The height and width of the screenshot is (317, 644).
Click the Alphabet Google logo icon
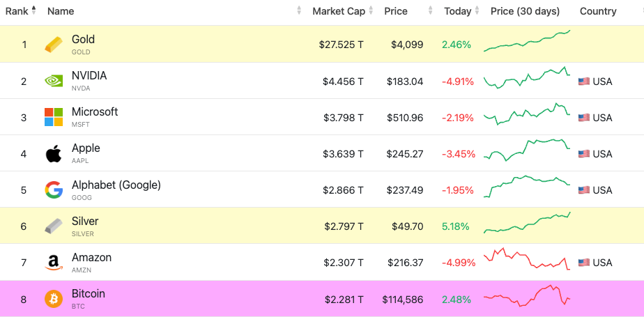pos(54,190)
